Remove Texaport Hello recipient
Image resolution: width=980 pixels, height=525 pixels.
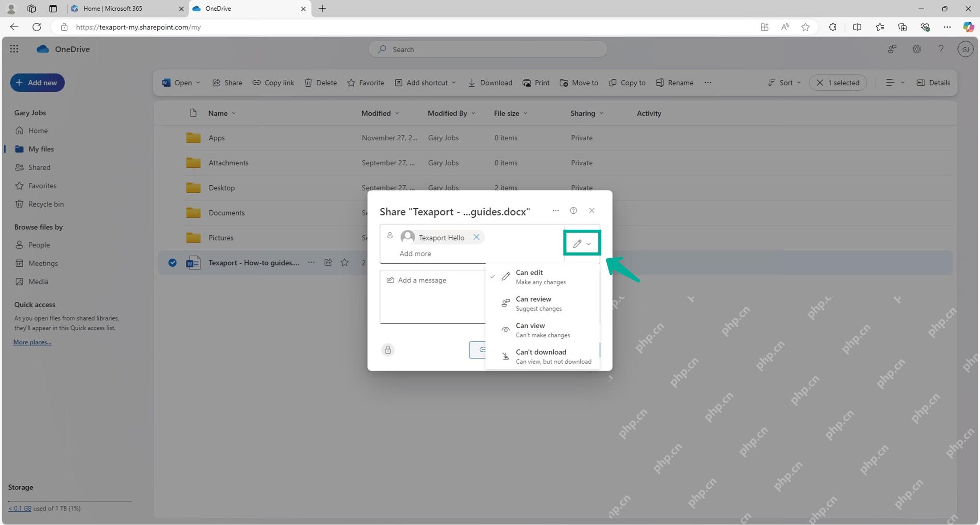[476, 237]
